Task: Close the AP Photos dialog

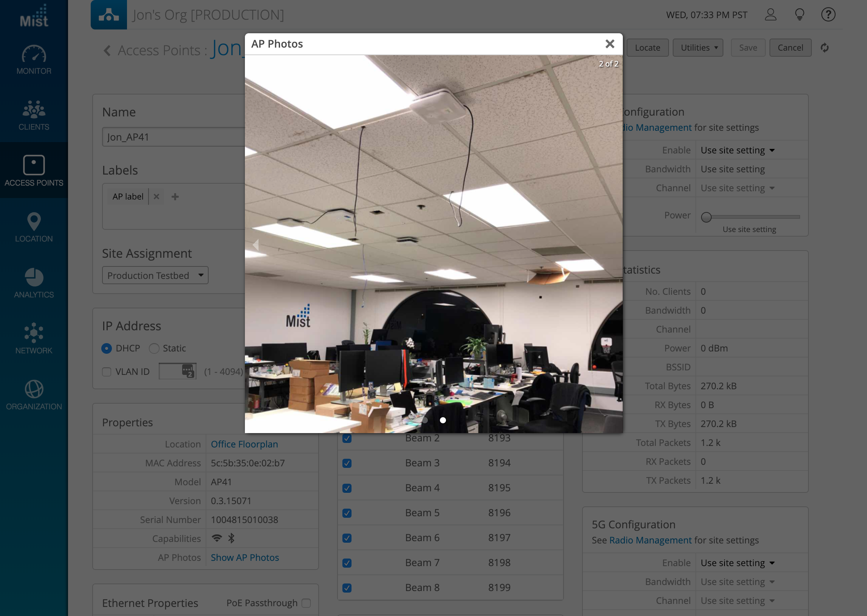Action: click(610, 44)
